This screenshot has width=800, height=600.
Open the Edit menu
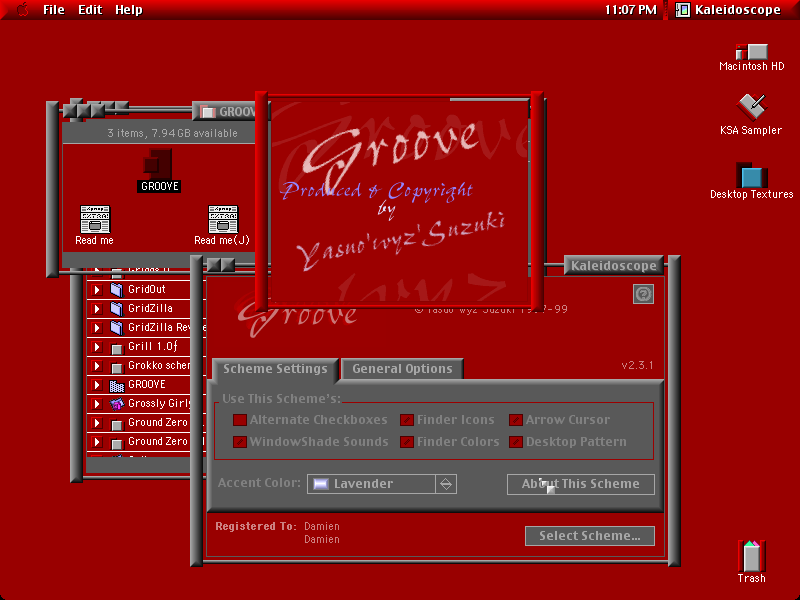pyautogui.click(x=90, y=10)
